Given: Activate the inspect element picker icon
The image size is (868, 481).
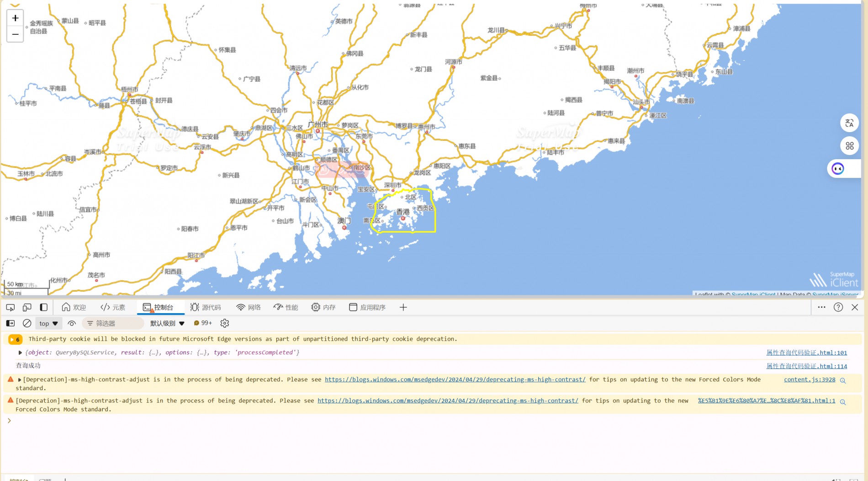Looking at the screenshot, I should pos(11,307).
